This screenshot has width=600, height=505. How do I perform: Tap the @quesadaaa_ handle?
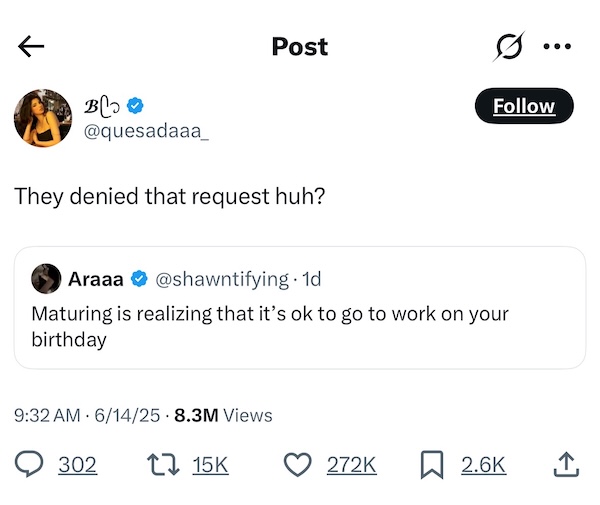click(147, 132)
